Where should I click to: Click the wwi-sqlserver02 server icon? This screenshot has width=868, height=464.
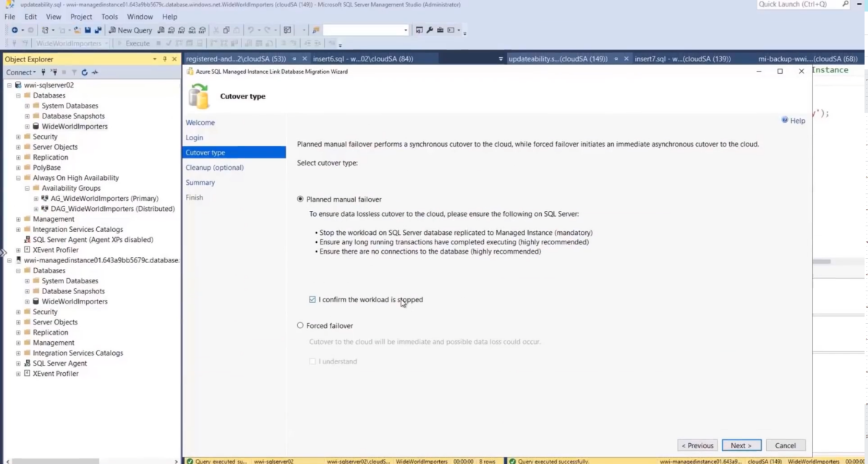tap(18, 85)
